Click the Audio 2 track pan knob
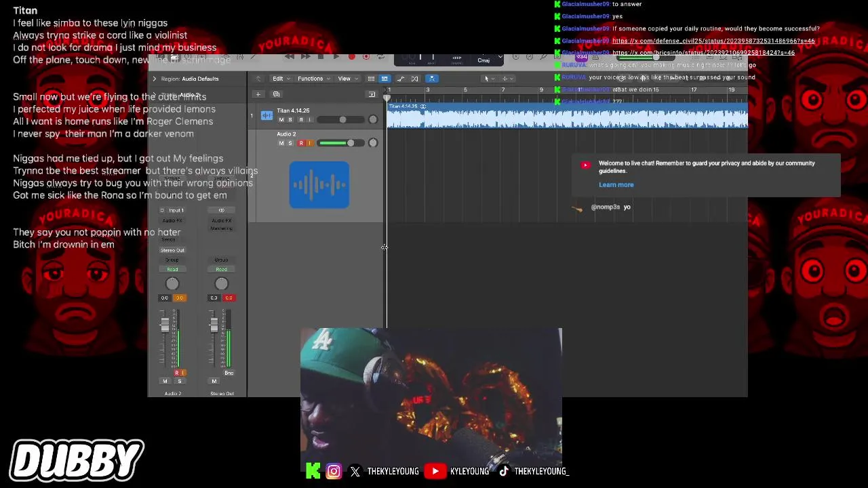 point(373,143)
